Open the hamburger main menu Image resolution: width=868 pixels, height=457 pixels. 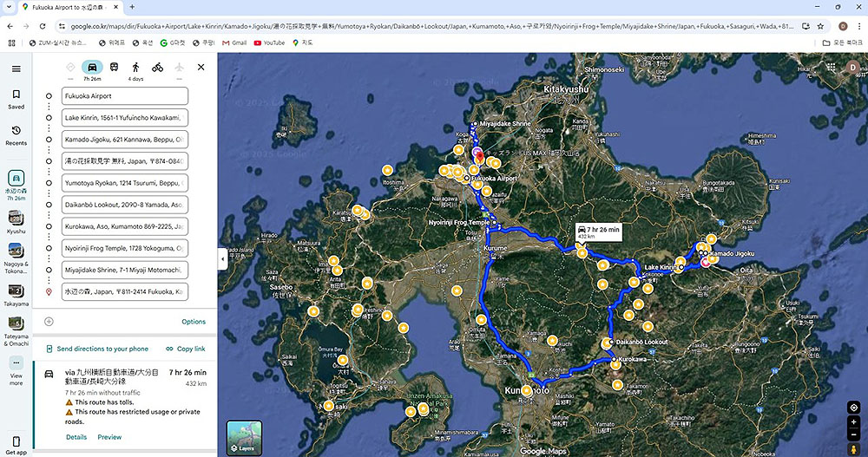click(16, 69)
